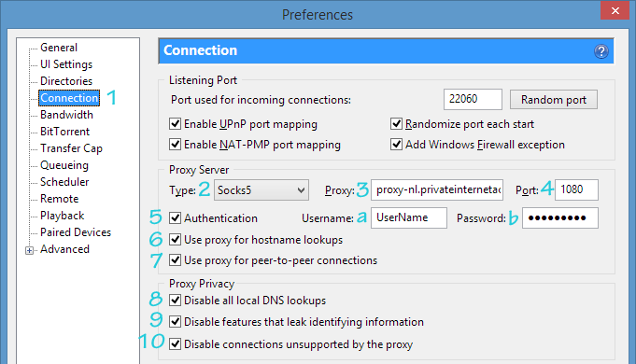Click the proxy Port field showing 1080

click(576, 189)
